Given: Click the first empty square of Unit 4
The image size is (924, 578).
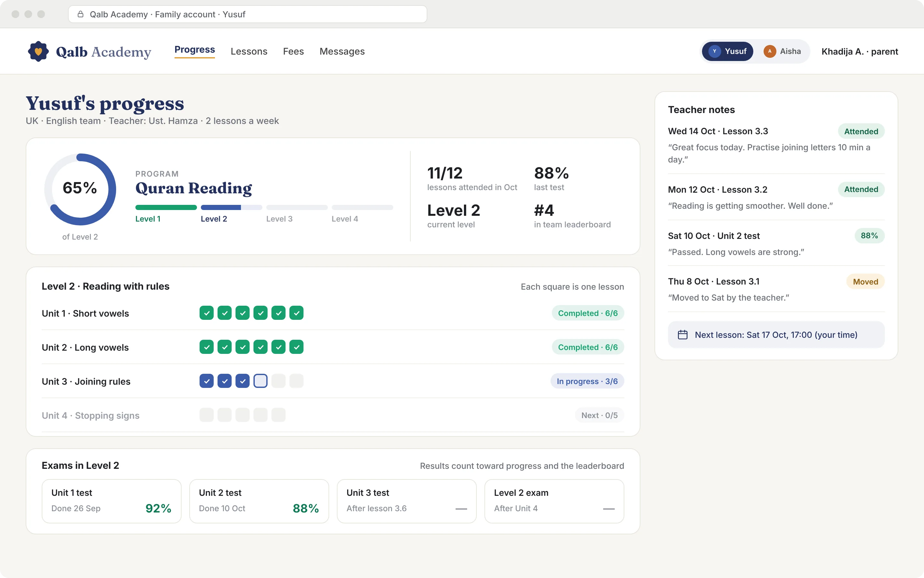Looking at the screenshot, I should [x=207, y=415].
